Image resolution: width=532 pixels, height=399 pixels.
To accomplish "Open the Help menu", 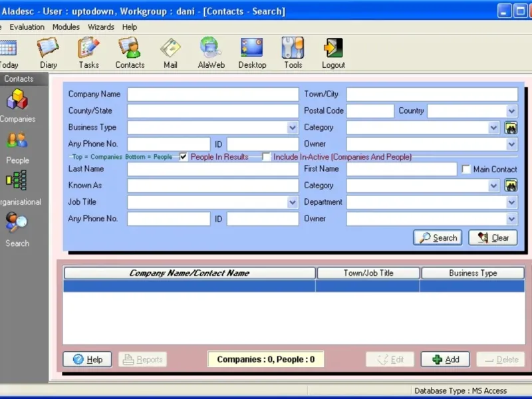I will 130,27.
